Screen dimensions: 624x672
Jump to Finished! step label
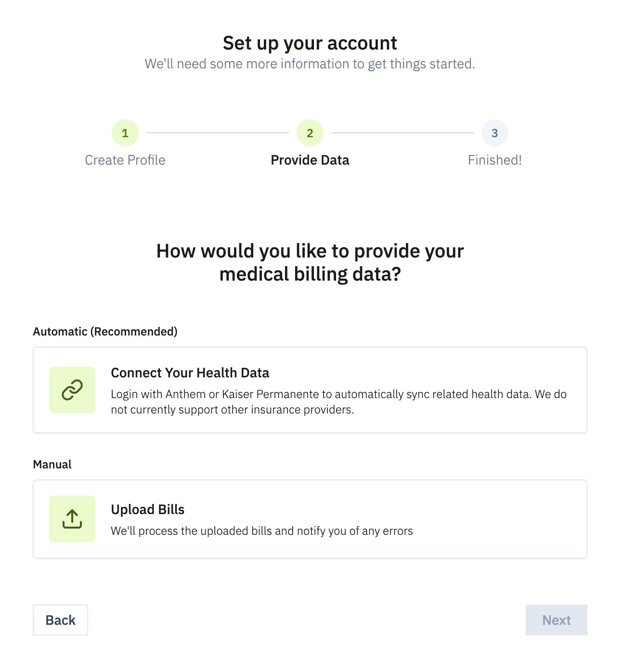click(495, 160)
